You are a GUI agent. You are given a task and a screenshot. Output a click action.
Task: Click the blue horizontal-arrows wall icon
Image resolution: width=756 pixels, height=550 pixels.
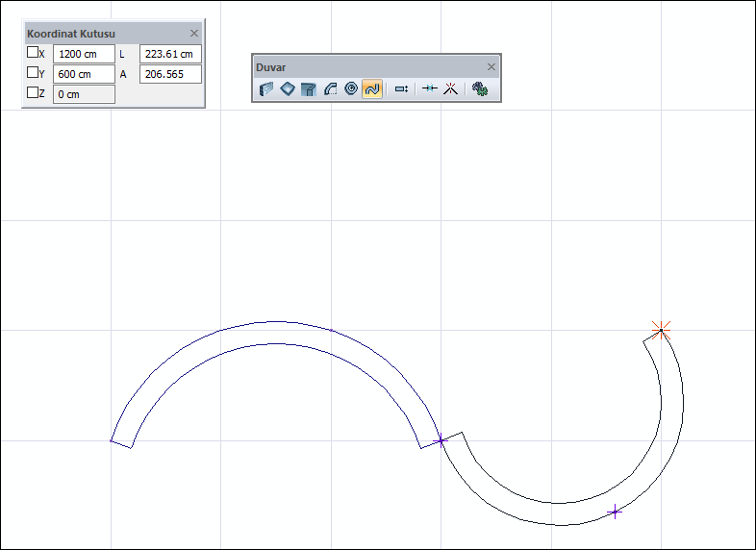[430, 88]
